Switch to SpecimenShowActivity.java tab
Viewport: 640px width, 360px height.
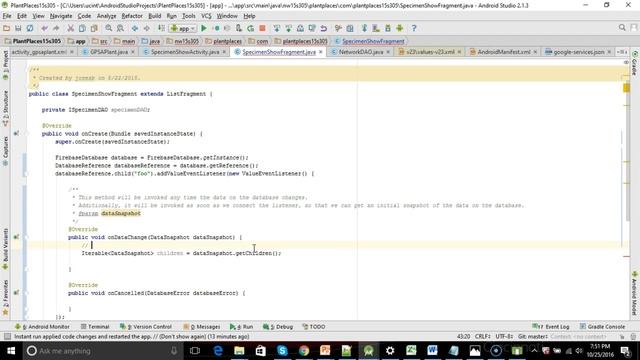pyautogui.click(x=185, y=52)
